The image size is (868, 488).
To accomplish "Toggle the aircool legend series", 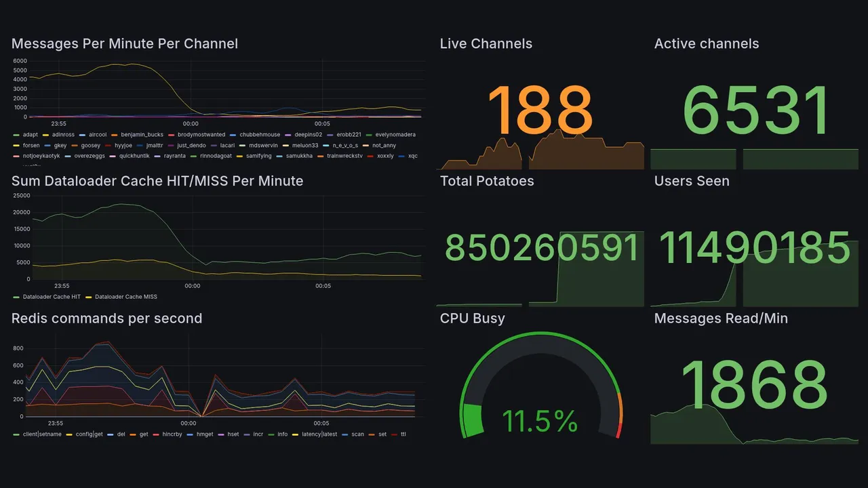I will click(x=93, y=135).
